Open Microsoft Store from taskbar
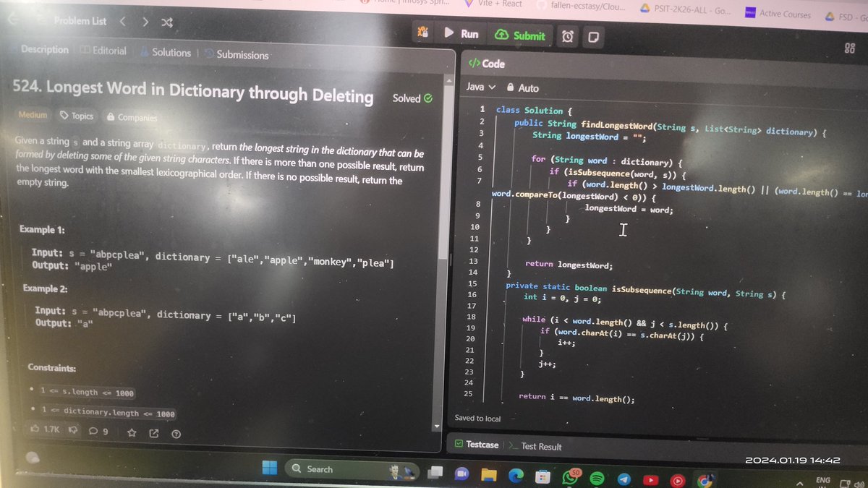Viewport: 868px width, 488px height. click(542, 476)
